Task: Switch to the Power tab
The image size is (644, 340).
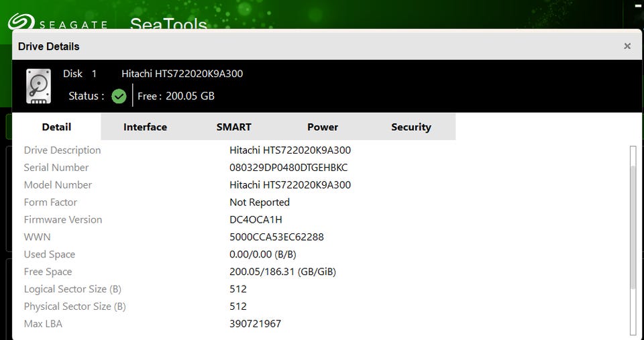Action: 323,127
